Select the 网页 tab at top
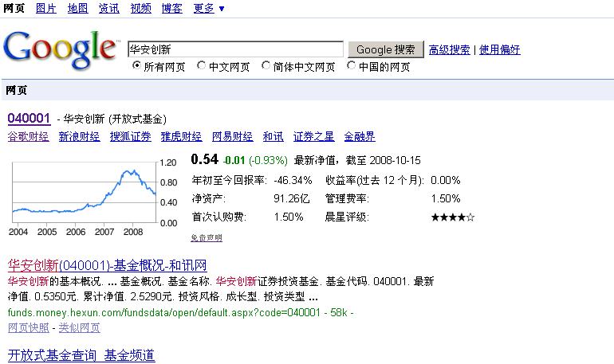 click(x=14, y=8)
